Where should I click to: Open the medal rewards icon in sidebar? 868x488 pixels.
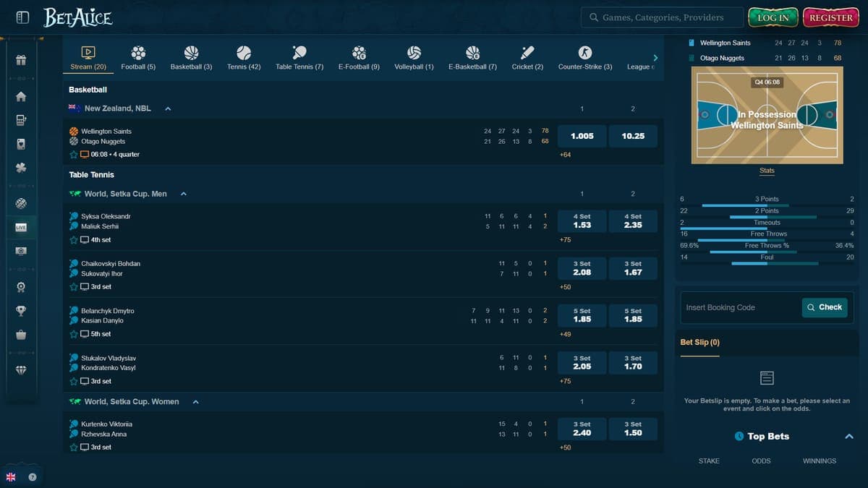[21, 287]
